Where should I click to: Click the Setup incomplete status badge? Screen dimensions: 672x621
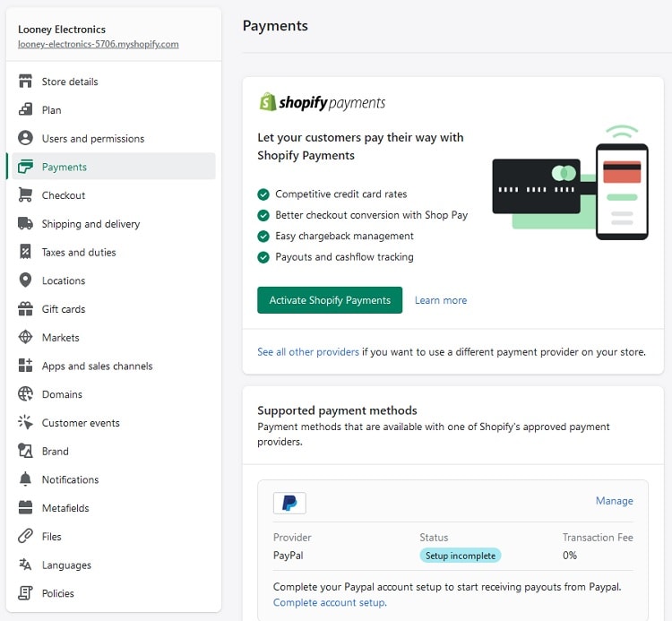(x=460, y=556)
